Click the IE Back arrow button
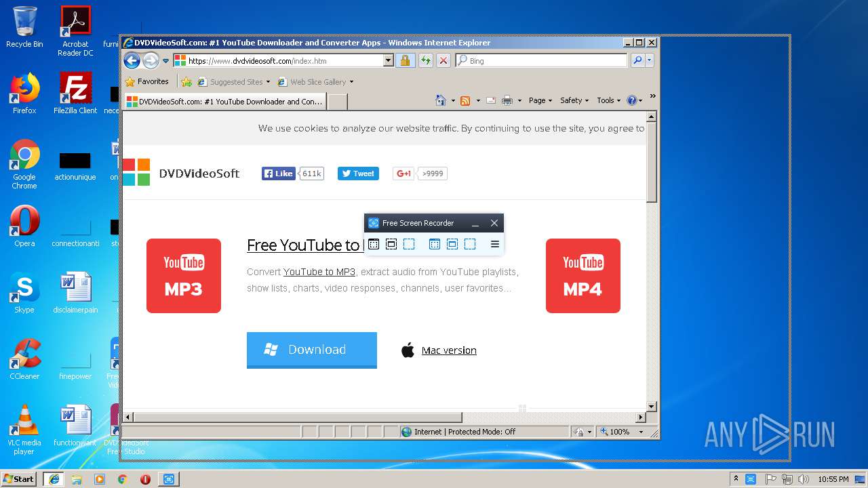 click(132, 61)
